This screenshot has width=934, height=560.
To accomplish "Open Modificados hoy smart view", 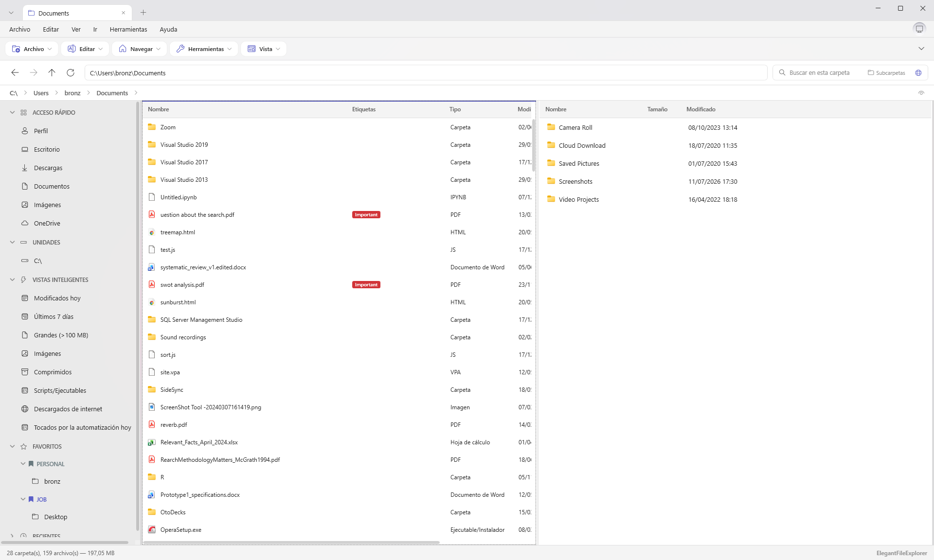I will [57, 298].
